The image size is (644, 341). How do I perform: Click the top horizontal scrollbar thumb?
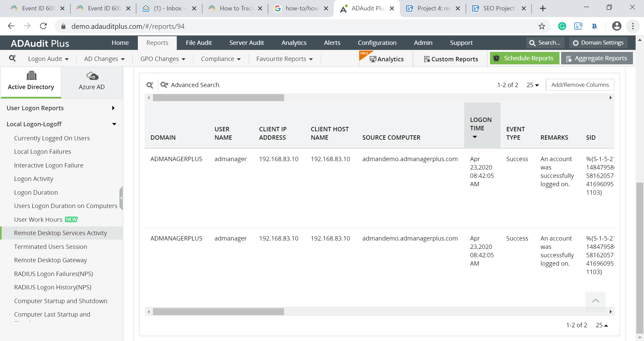218,98
